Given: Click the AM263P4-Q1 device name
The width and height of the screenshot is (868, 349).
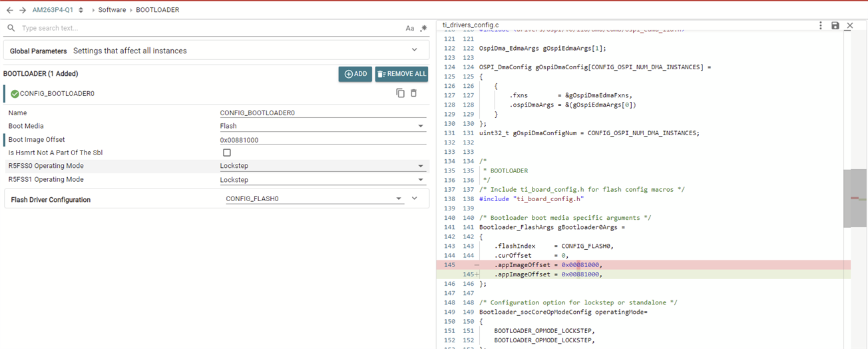Looking at the screenshot, I should [53, 10].
